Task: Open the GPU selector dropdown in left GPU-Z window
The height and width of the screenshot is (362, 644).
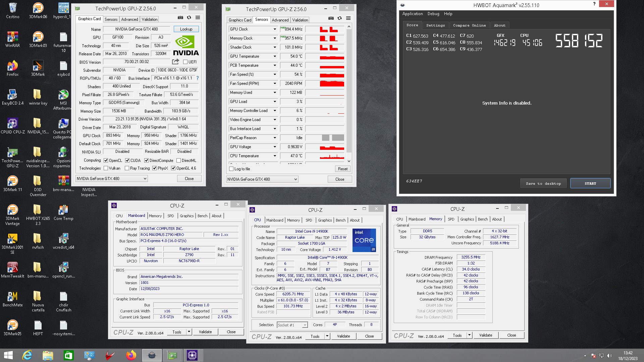Action: click(112, 179)
